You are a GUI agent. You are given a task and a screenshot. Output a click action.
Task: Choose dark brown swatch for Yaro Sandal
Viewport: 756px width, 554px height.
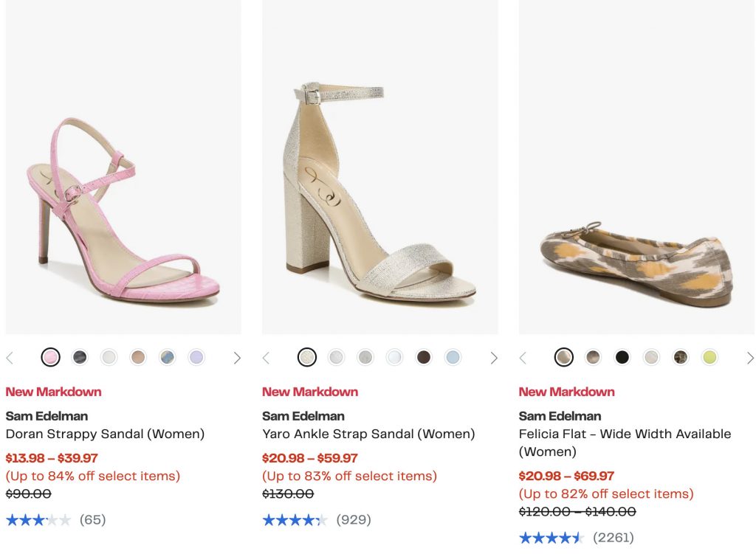click(424, 358)
